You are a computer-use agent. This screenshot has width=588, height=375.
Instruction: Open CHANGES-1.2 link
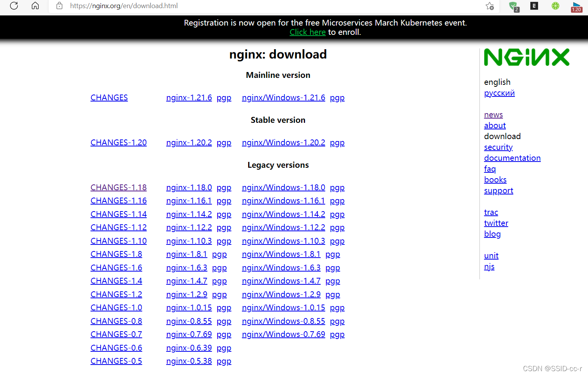(116, 294)
